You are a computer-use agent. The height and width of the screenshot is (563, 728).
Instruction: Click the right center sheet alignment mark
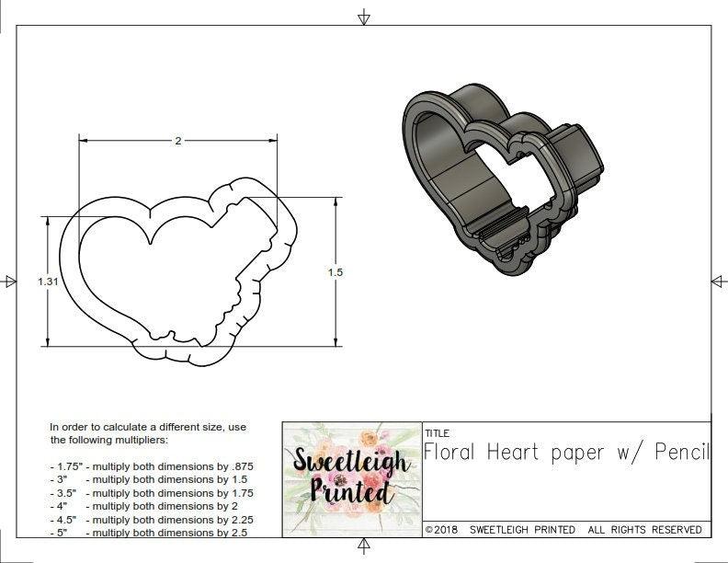719,281
